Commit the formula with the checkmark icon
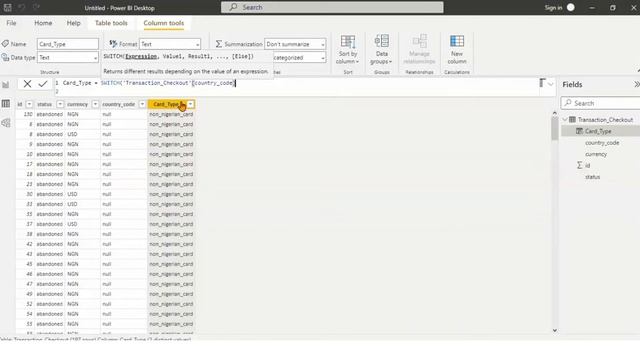The height and width of the screenshot is (360, 640). [x=43, y=84]
